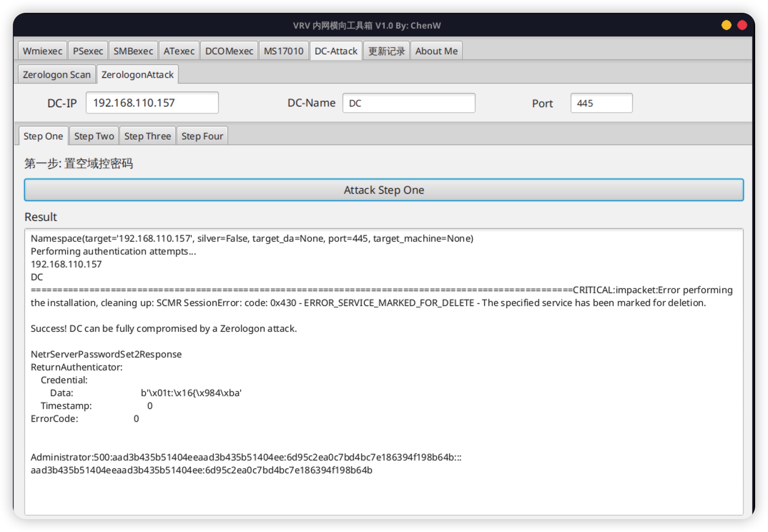Select the SMBexec tab
Image resolution: width=768 pixels, height=532 pixels.
click(x=133, y=51)
